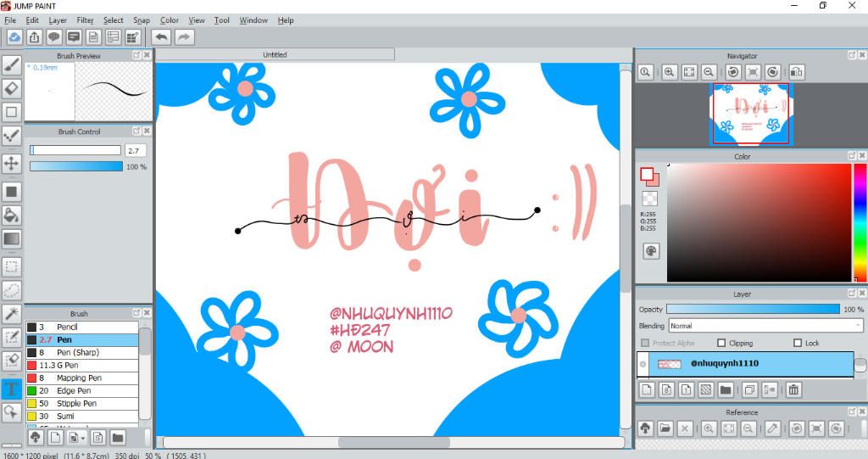
Task: Open the Layer menu
Action: (58, 20)
